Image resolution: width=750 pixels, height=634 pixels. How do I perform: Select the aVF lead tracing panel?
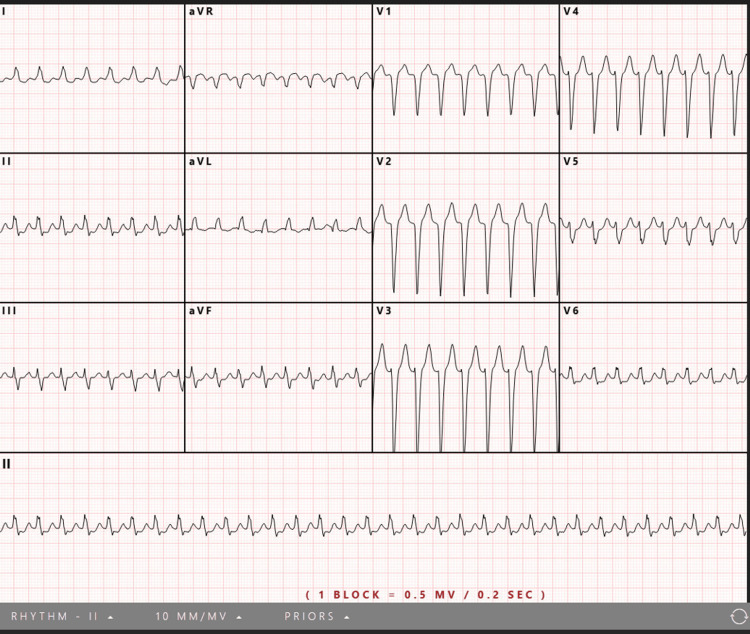(278, 377)
